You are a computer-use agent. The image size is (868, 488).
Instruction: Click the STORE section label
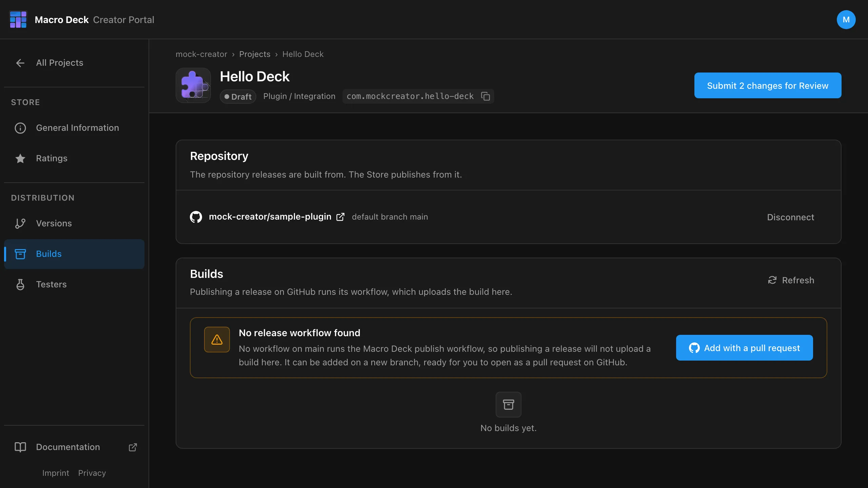[25, 102]
